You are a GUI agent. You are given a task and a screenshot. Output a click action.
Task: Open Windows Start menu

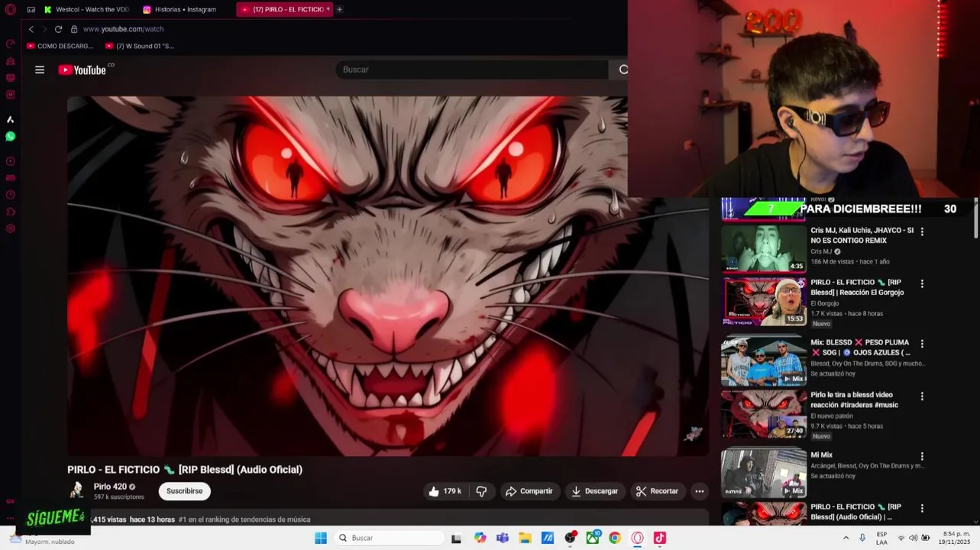point(321,538)
